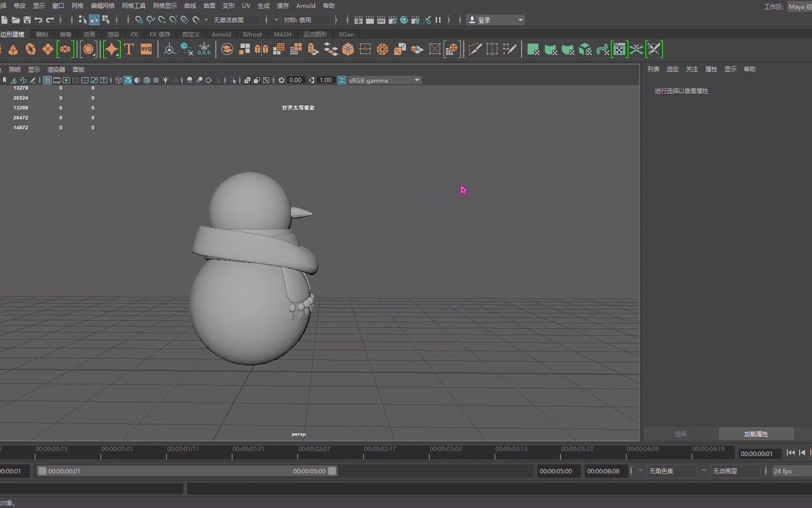
Task: Create a Type text object with the T icon
Action: [129, 49]
